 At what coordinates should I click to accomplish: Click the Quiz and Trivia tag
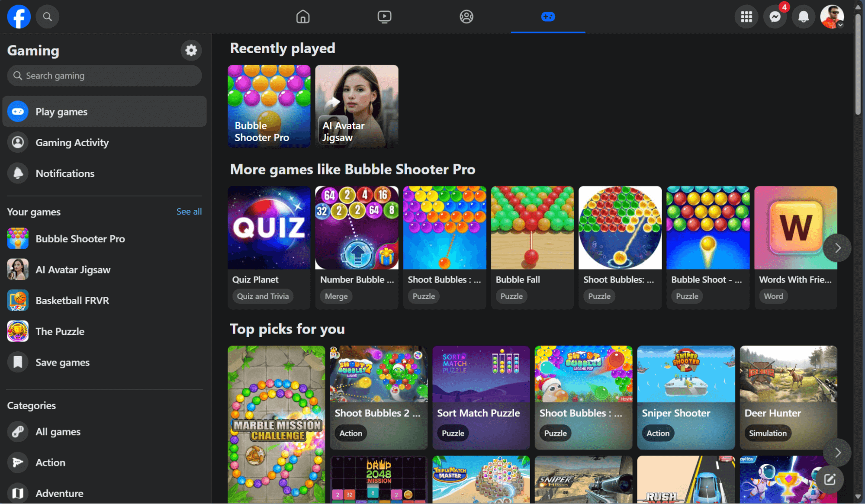point(262,296)
